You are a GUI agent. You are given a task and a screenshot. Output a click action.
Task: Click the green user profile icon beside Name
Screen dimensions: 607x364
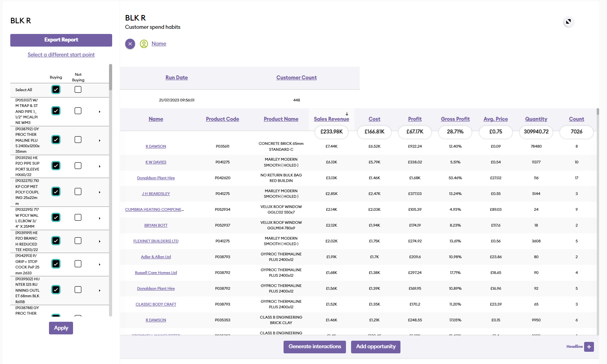[x=144, y=44]
